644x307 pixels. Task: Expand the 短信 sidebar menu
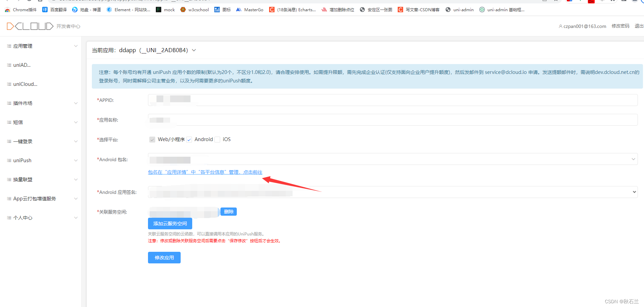tap(41, 122)
